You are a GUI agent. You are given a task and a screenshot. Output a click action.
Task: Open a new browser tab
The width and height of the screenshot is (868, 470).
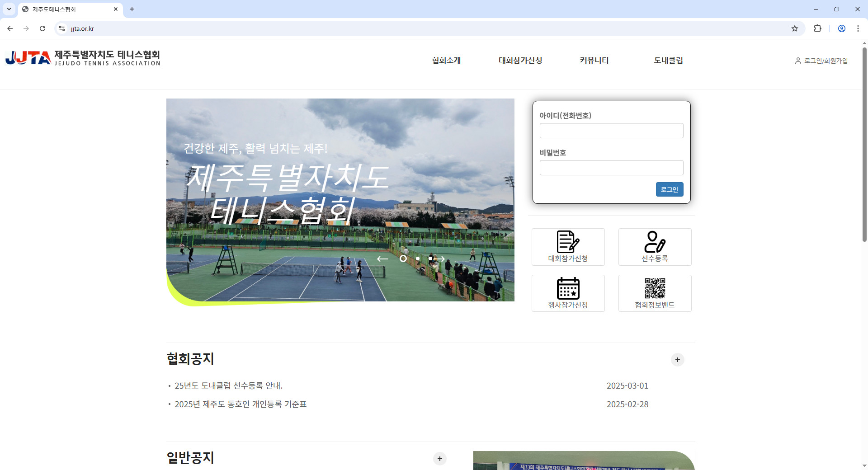[132, 9]
